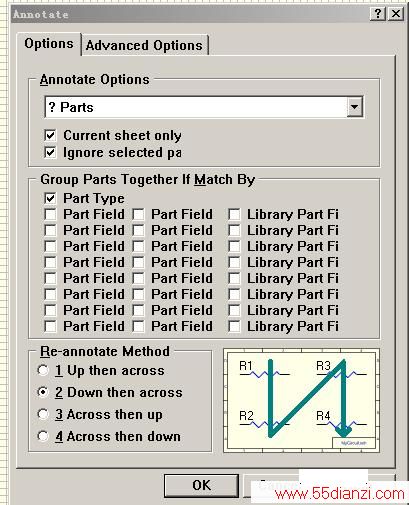Check the last Part Field checkbox in left column
409x505 pixels.
[x=50, y=326]
